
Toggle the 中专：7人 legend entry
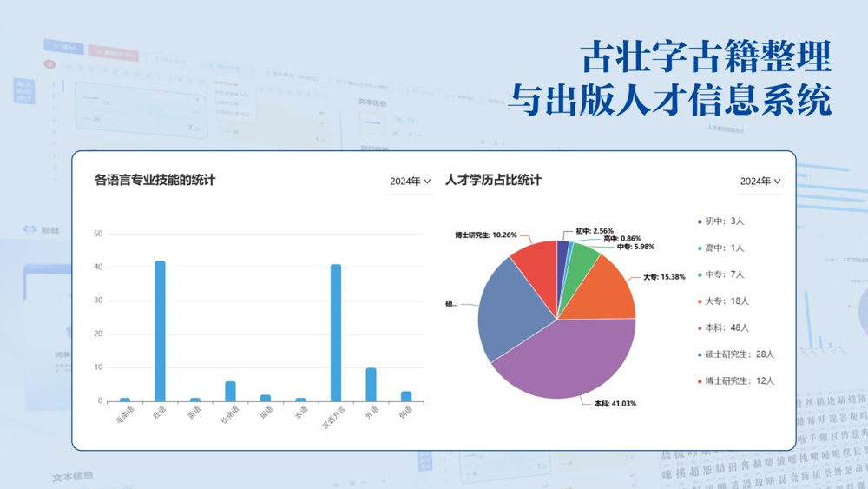[x=720, y=274]
